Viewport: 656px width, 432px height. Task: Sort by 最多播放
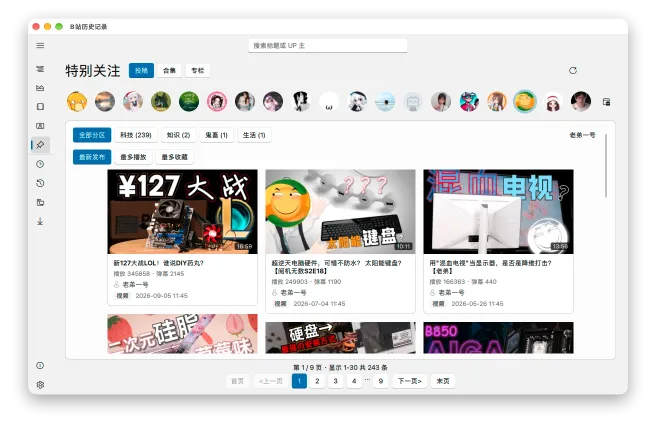(x=133, y=157)
